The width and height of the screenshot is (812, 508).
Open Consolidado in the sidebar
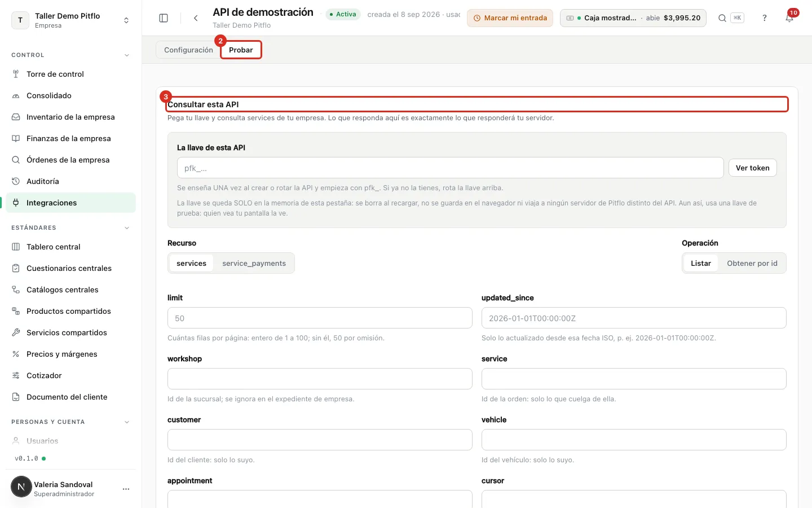point(71,95)
